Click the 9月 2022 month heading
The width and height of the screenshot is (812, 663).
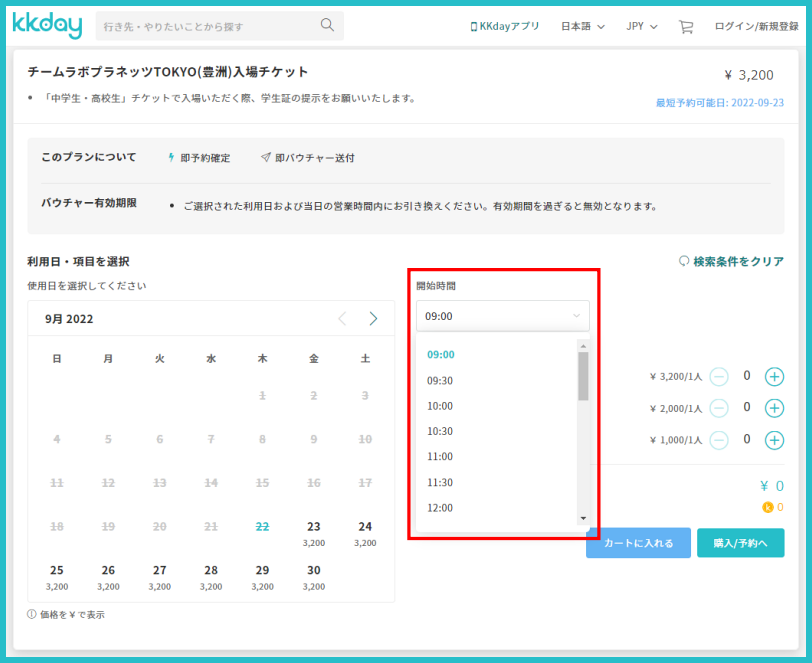coord(69,319)
